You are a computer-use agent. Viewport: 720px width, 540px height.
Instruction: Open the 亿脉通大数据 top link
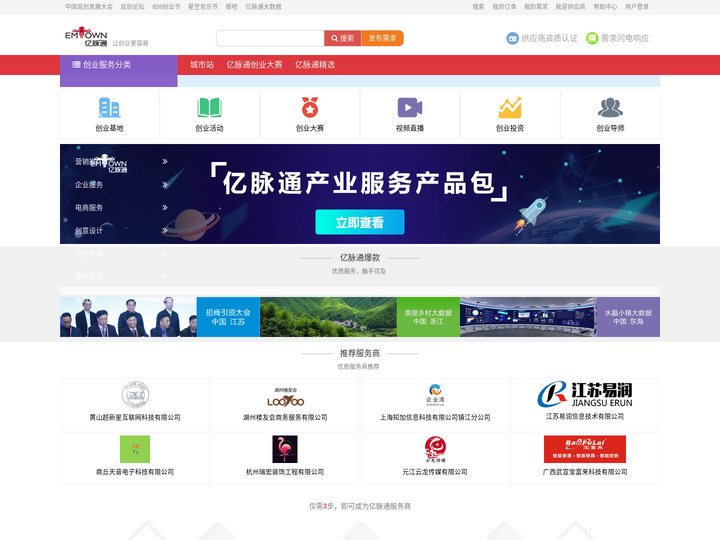coord(264,6)
